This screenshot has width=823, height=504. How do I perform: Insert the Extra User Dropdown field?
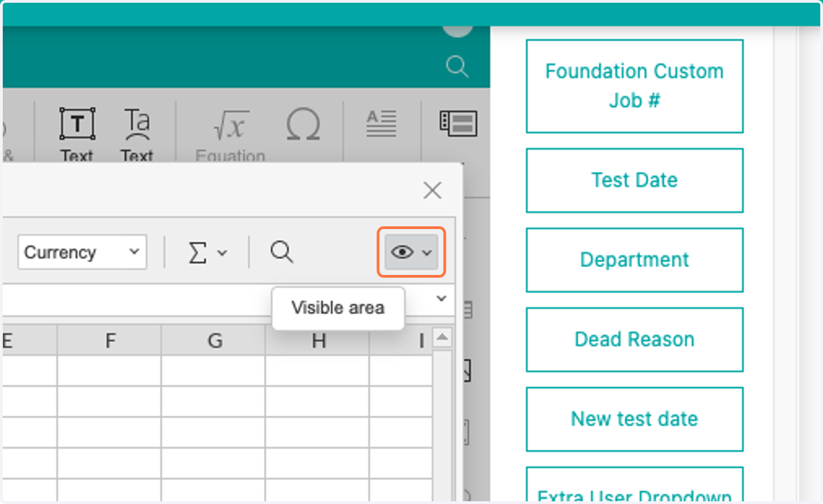[634, 485]
